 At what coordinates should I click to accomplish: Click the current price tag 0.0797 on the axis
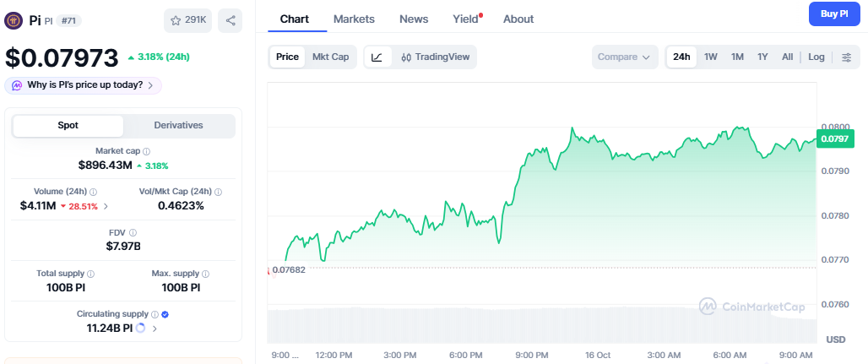coord(835,139)
